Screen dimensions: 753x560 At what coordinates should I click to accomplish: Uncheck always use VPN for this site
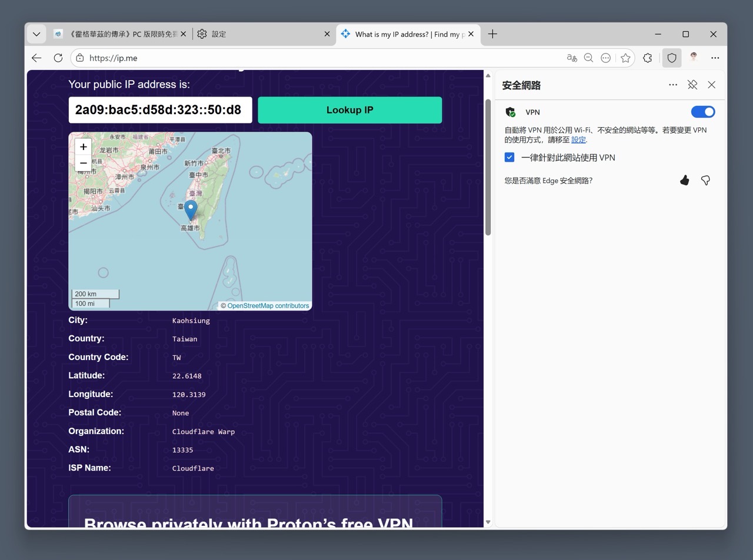[x=509, y=158]
